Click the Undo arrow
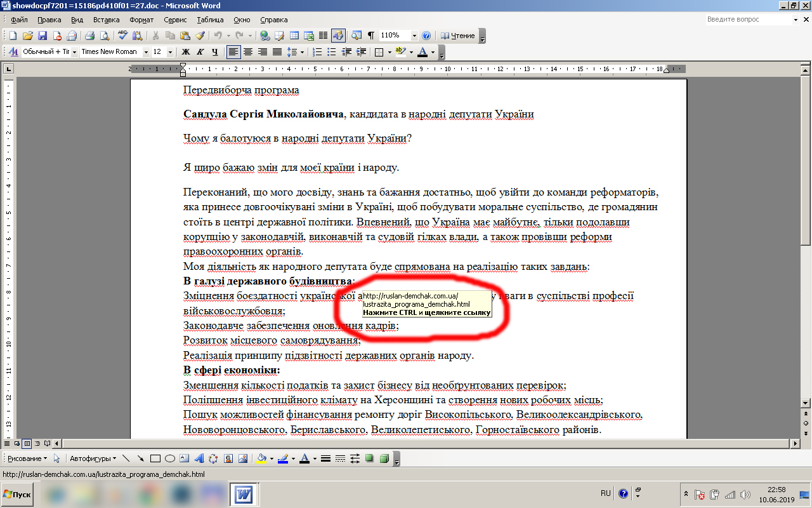The width and height of the screenshot is (812, 508). 218,36
